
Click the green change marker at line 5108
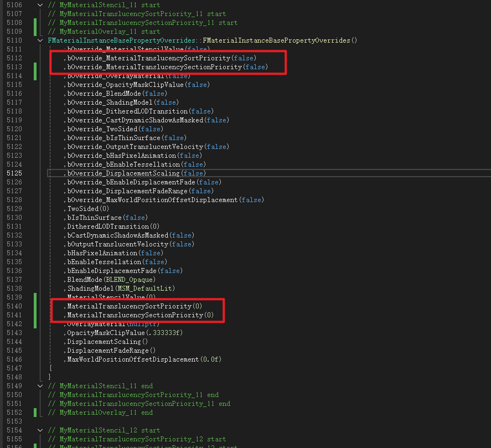[x=35, y=23]
